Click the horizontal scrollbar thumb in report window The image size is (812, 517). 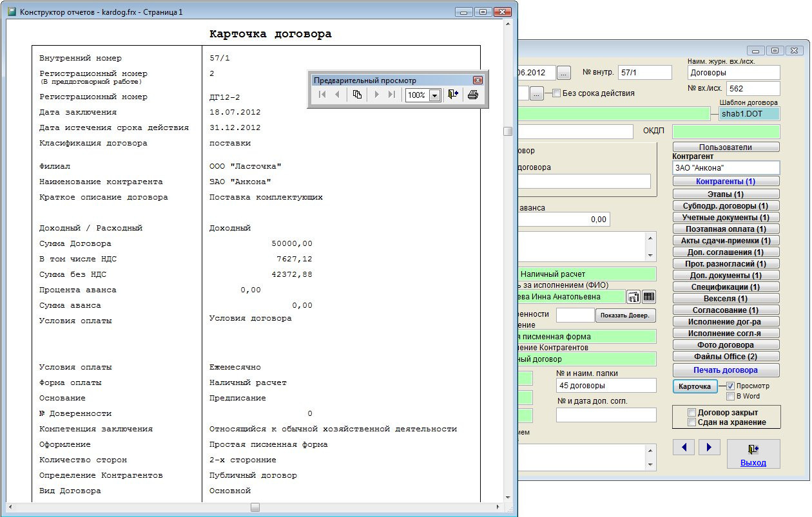pos(255,507)
